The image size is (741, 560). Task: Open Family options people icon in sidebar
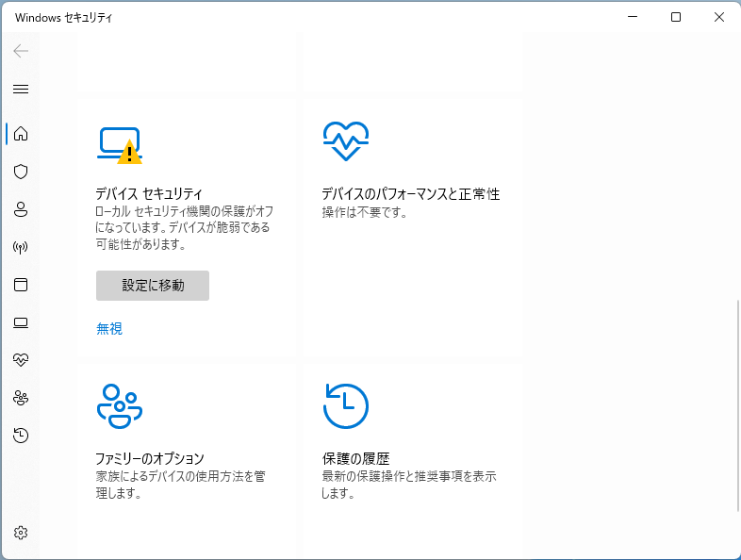pos(21,398)
